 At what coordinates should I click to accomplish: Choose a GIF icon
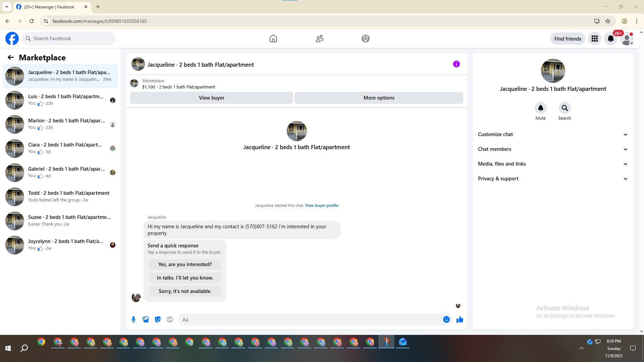(170, 319)
